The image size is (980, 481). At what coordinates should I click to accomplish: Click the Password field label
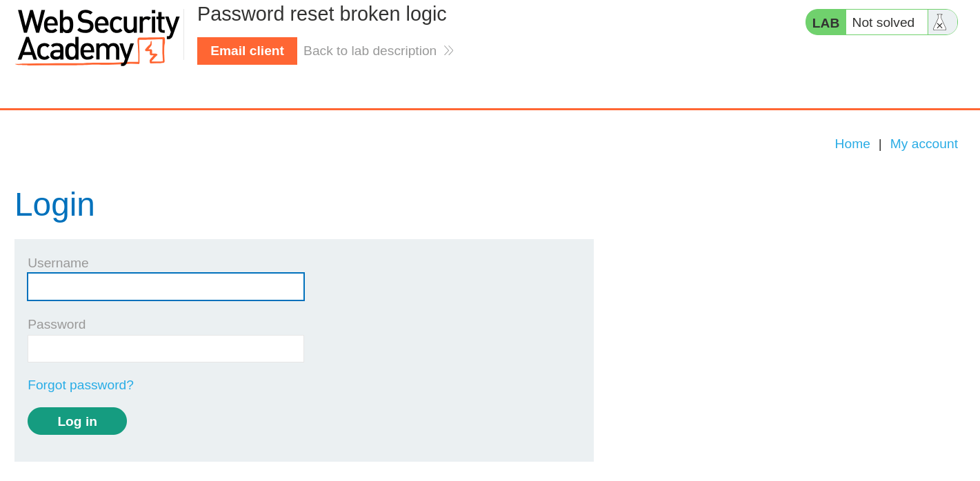pyautogui.click(x=57, y=325)
